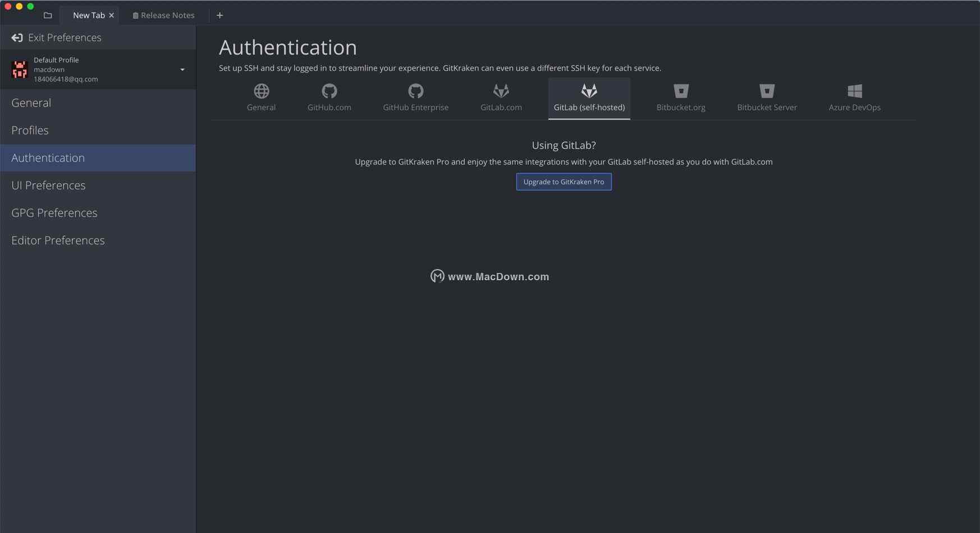980x533 pixels.
Task: Open UI Preferences section
Action: pyautogui.click(x=98, y=185)
